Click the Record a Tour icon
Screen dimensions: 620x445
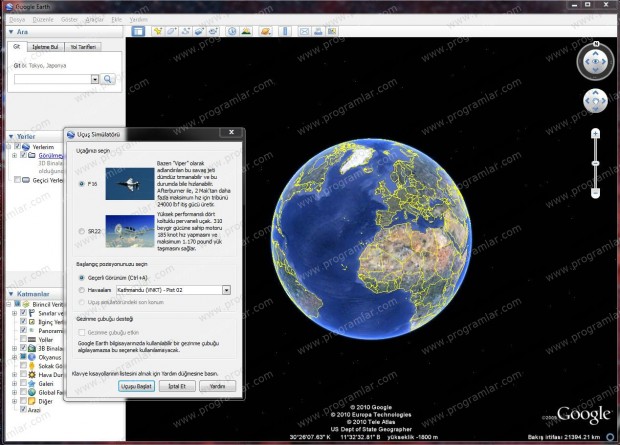pyautogui.click(x=213, y=31)
